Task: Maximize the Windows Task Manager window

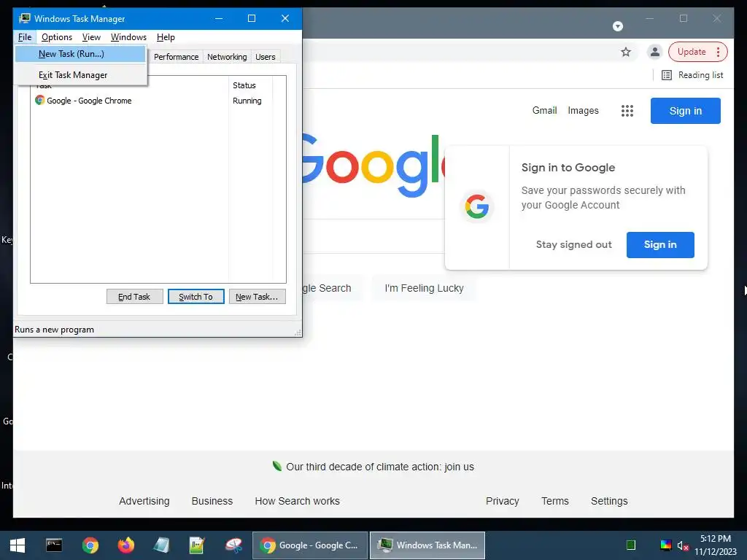Action: click(x=252, y=18)
